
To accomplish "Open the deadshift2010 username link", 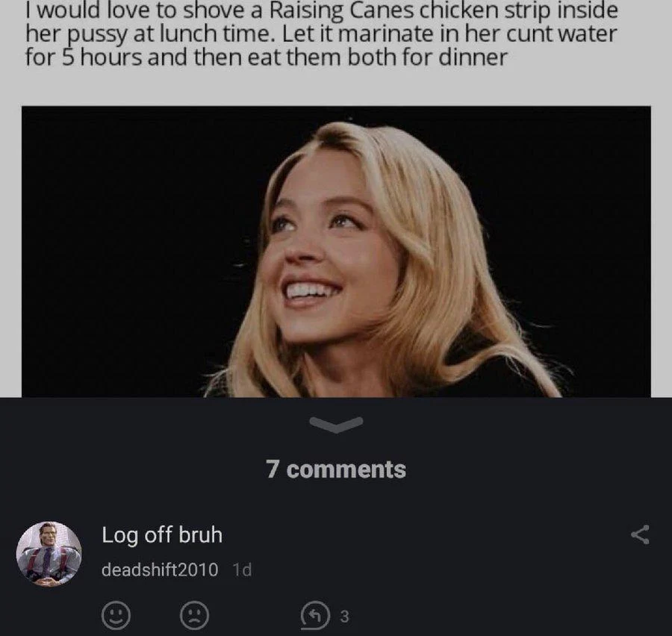I will click(x=160, y=570).
